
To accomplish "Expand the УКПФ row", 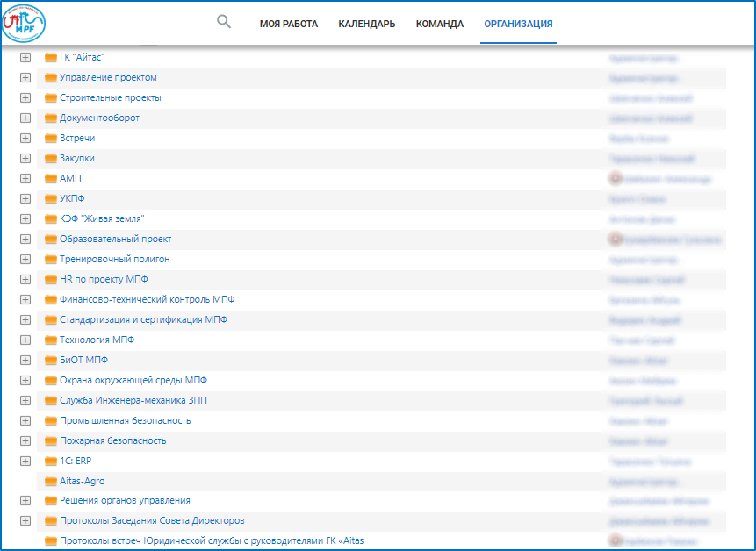I will click(25, 199).
